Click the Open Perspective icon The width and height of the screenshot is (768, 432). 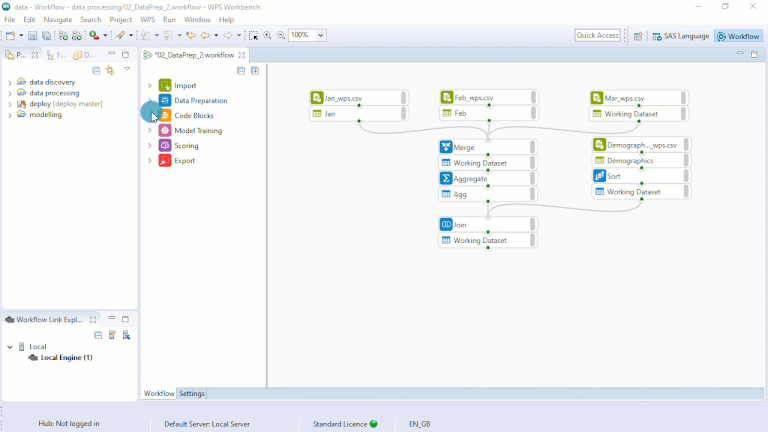(x=638, y=36)
